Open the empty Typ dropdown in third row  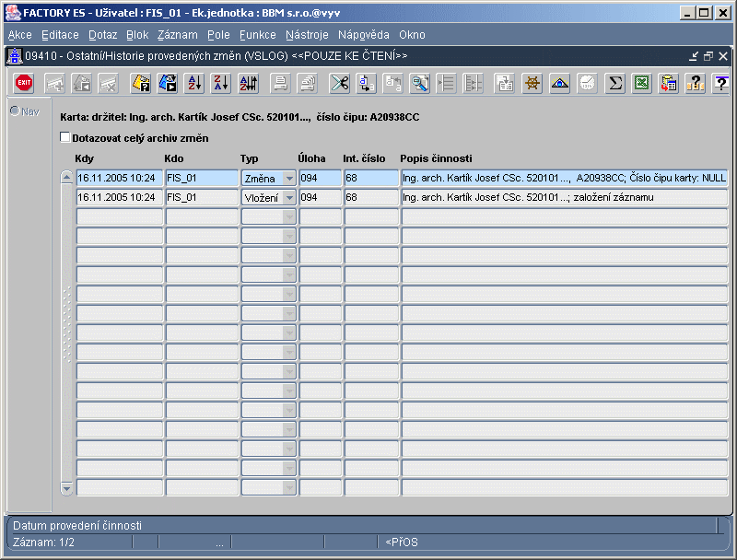point(289,217)
